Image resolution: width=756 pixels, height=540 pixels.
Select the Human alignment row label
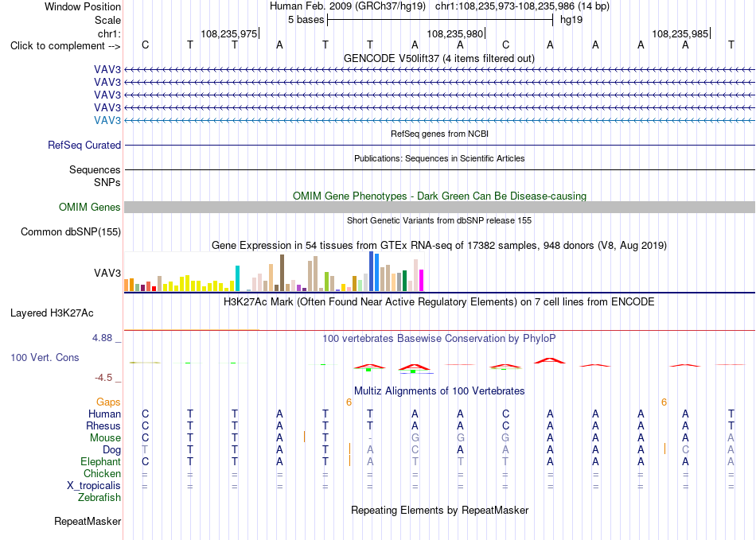pyautogui.click(x=104, y=414)
